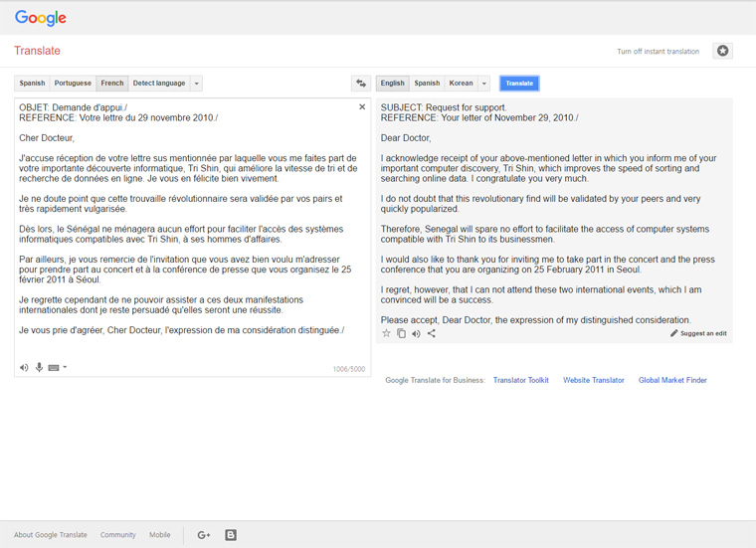Screen dimensions: 756x548
Task: Select Spanish as source language
Action: click(x=32, y=83)
